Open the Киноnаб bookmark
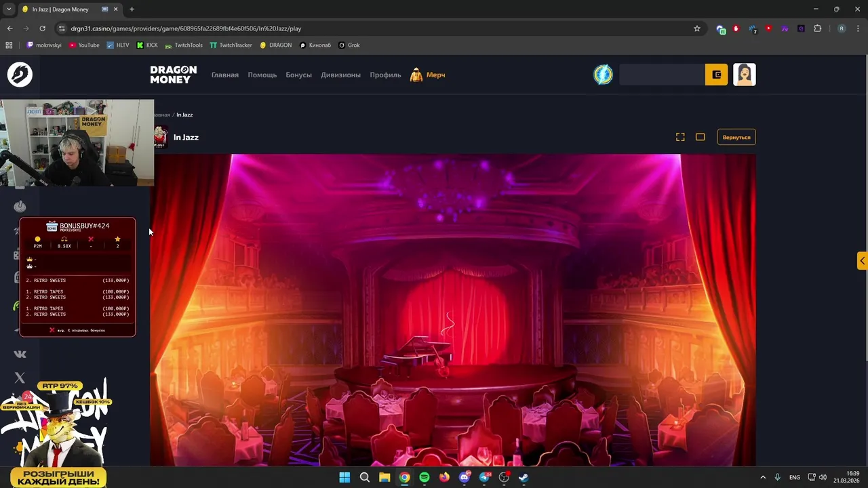This screenshot has width=868, height=488. [315, 45]
